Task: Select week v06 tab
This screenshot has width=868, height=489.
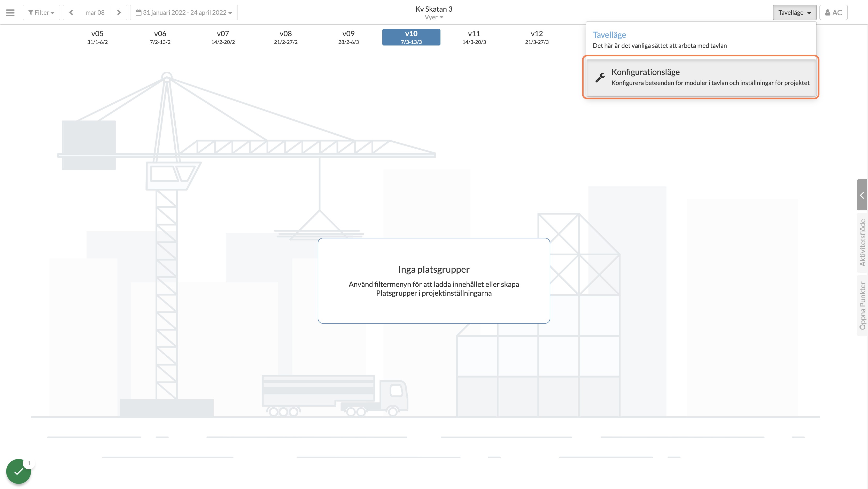Action: click(x=160, y=37)
